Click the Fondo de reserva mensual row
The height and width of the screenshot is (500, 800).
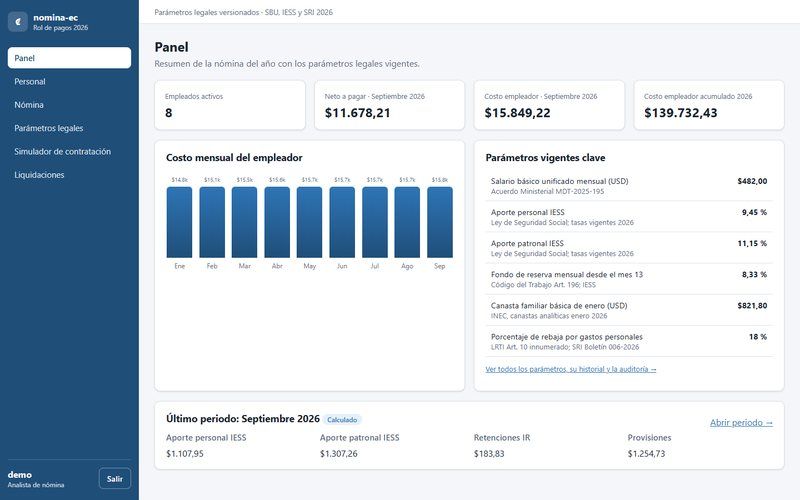coord(629,279)
